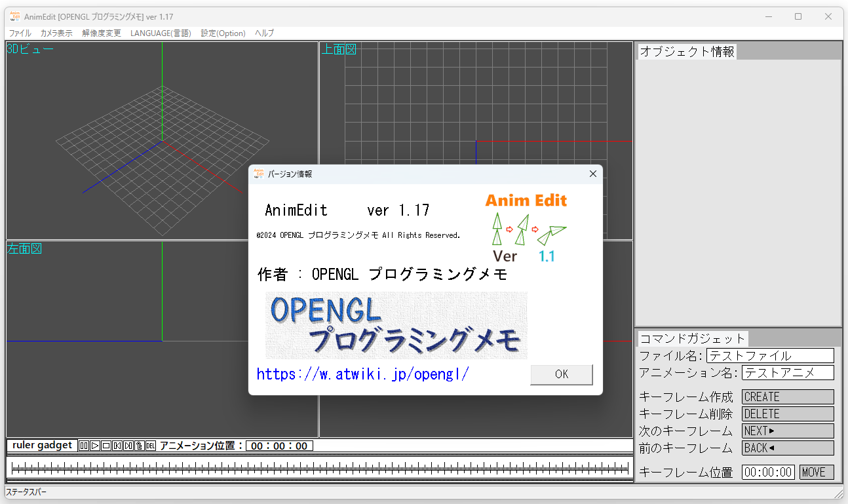
Task: Open the 解像度変更 menu
Action: 102,33
